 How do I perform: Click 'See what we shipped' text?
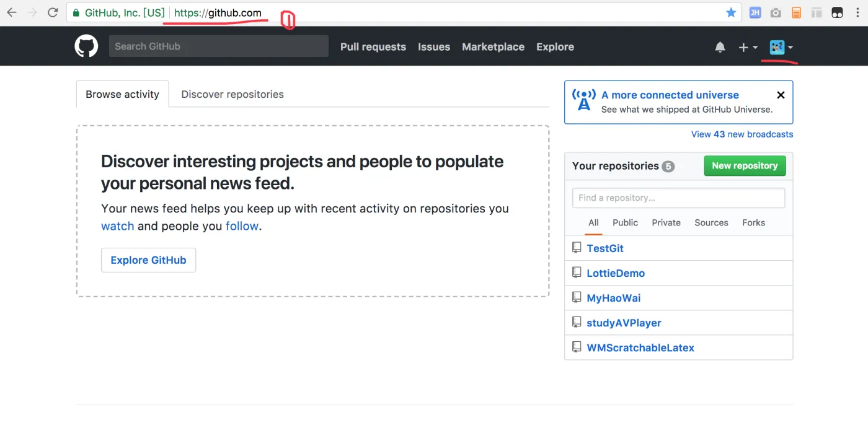(x=687, y=110)
